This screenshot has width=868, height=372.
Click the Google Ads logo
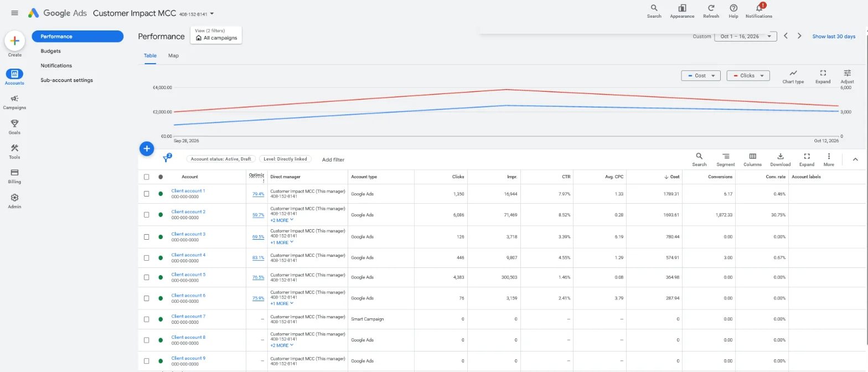coord(58,13)
